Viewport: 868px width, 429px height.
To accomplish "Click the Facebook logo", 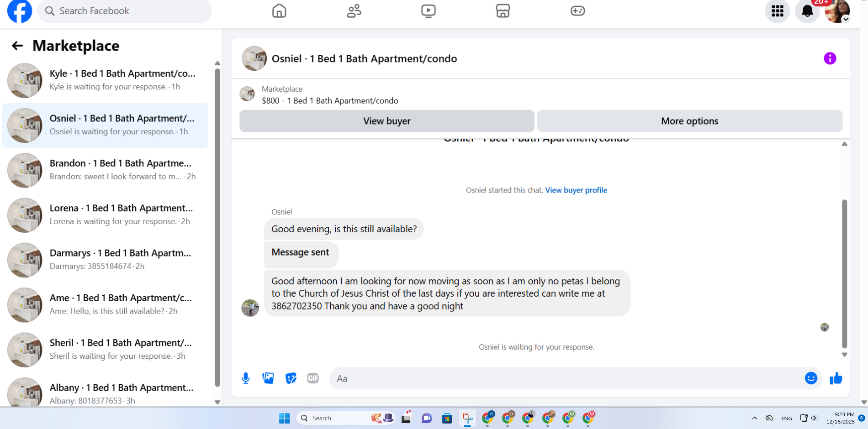I will tap(20, 10).
